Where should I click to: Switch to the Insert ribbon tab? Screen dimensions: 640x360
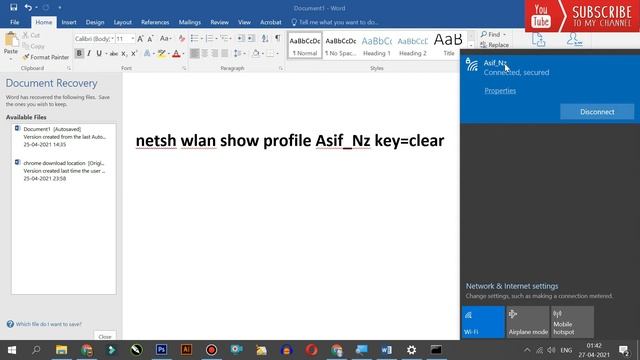(x=69, y=22)
